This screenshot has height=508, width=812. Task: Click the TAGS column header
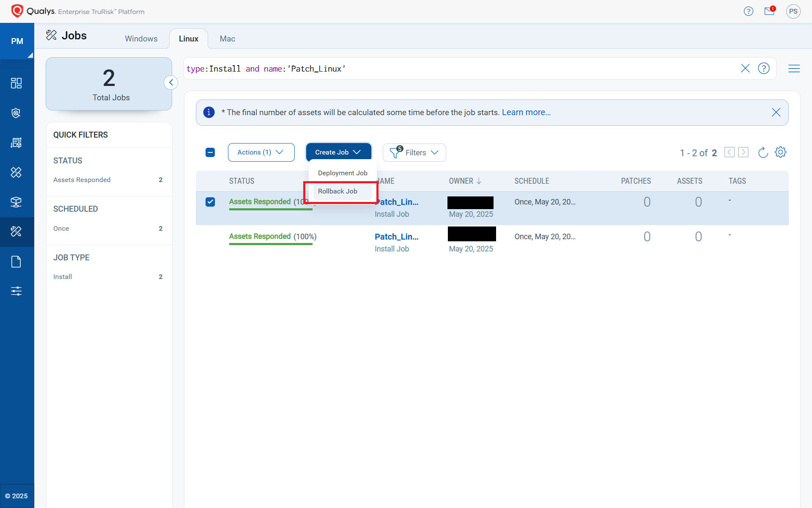pos(737,181)
